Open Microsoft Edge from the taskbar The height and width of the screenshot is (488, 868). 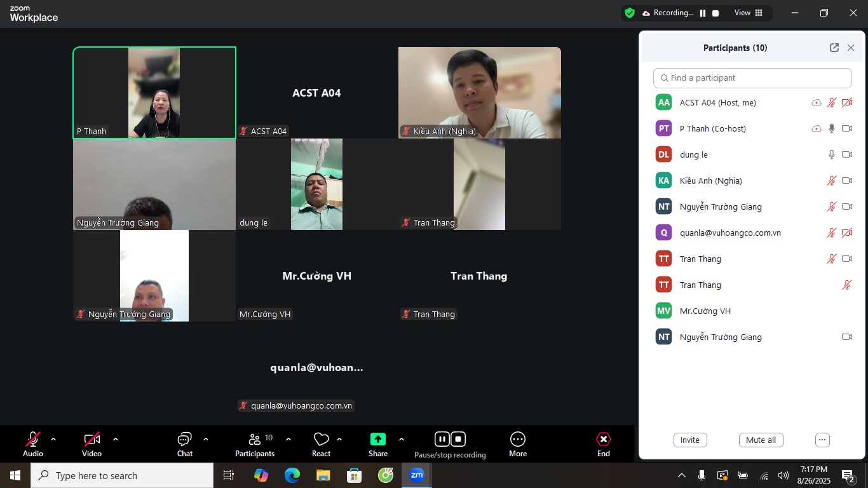coord(292,475)
